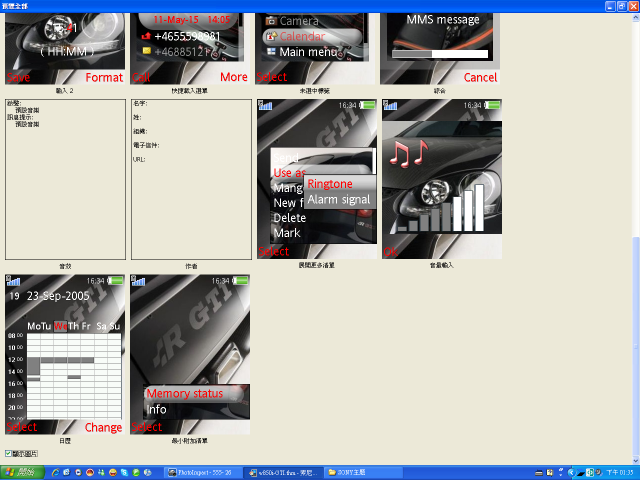Screen dimensions: 640x480
Task: Click the caption '日曆' under the calendar preview
Action: 65,441
